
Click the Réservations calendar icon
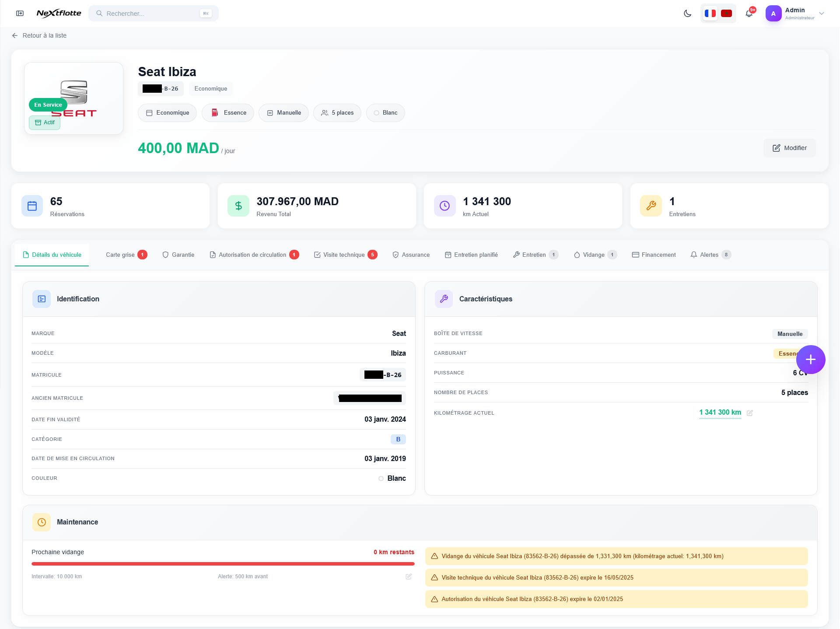click(x=32, y=206)
